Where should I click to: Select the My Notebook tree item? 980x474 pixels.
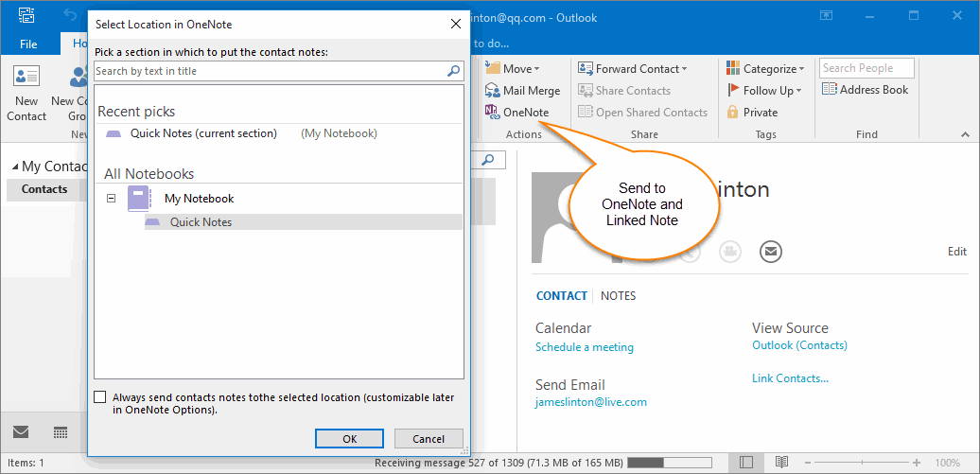pyautogui.click(x=199, y=199)
